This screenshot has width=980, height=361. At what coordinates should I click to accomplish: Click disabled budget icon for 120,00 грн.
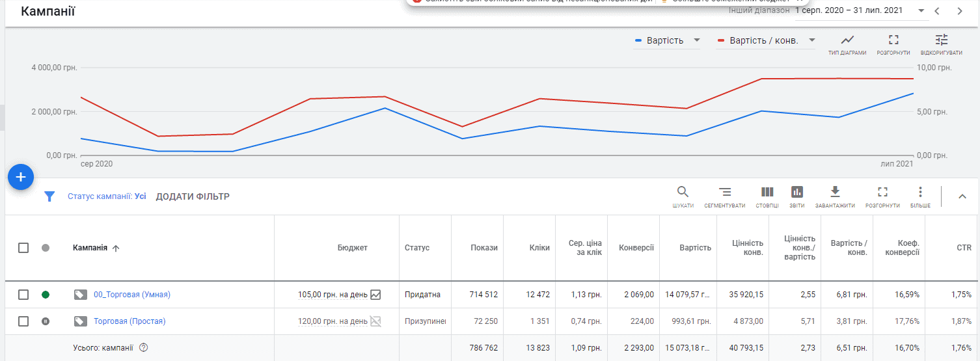[x=375, y=321]
